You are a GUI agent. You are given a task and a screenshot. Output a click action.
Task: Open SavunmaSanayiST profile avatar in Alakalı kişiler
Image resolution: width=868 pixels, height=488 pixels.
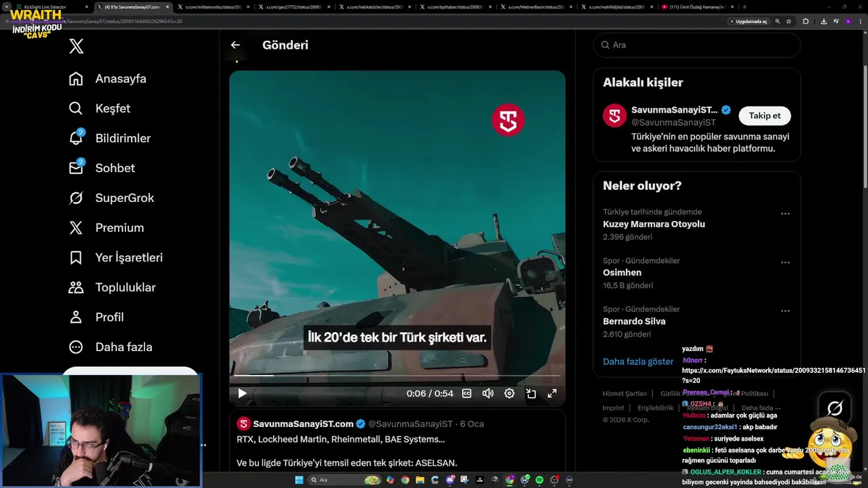point(614,115)
